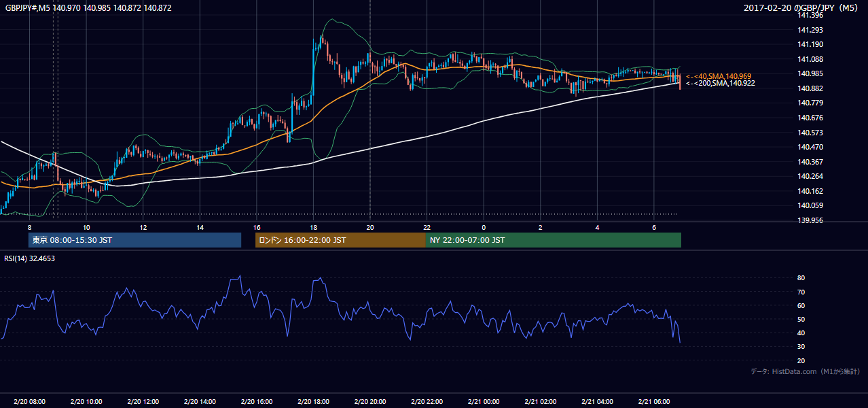Click the 2/21 00:00 date label
Viewport: 868px width, 408px height.
click(484, 401)
